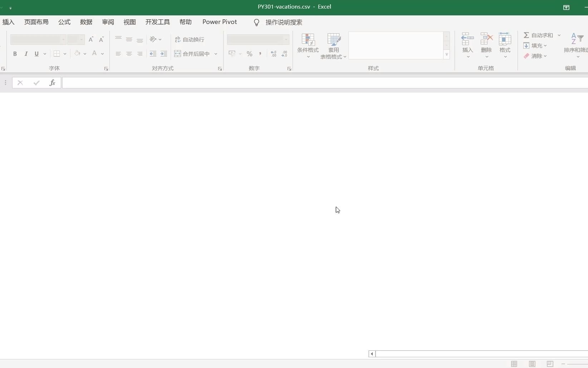
Task: Open ribbon display options in title bar
Action: [566, 8]
